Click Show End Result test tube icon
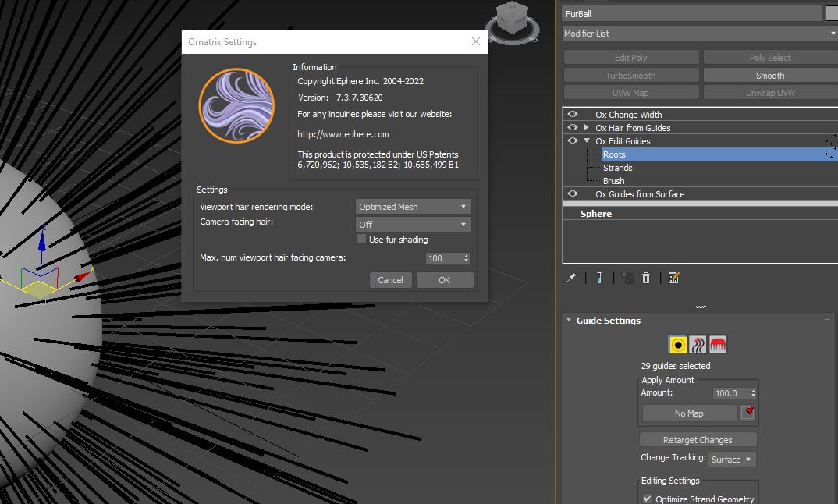Screen dimensions: 838x504 (x=598, y=278)
